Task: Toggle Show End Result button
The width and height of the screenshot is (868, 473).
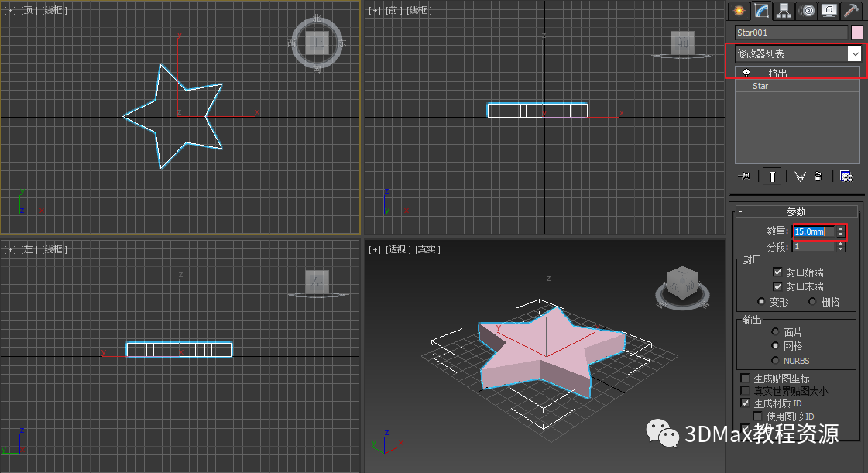Action: (772, 177)
